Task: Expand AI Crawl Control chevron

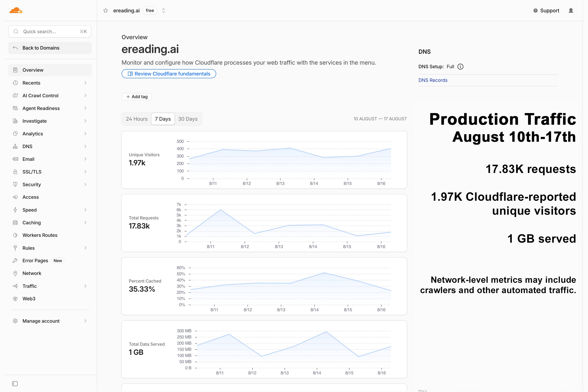Action: coord(85,95)
